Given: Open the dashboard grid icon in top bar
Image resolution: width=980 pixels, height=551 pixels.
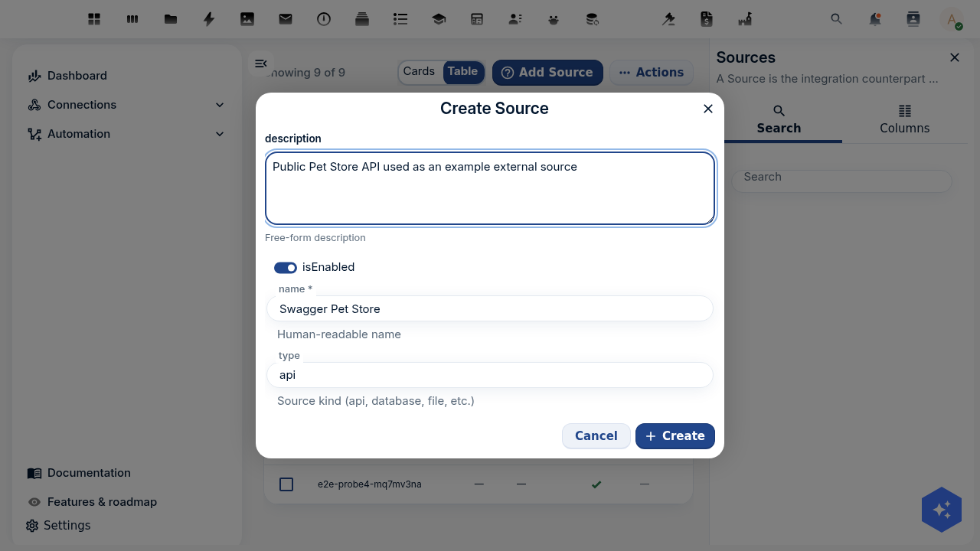Looking at the screenshot, I should [94, 19].
